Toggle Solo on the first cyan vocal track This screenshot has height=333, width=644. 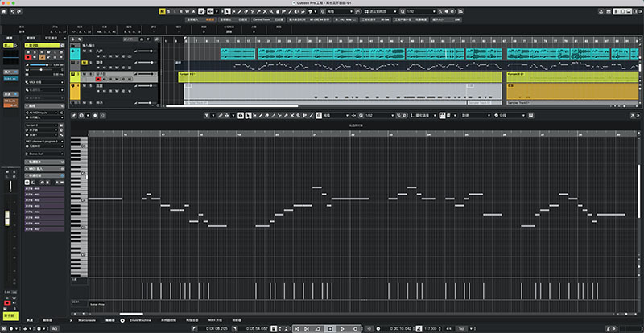pyautogui.click(x=90, y=51)
